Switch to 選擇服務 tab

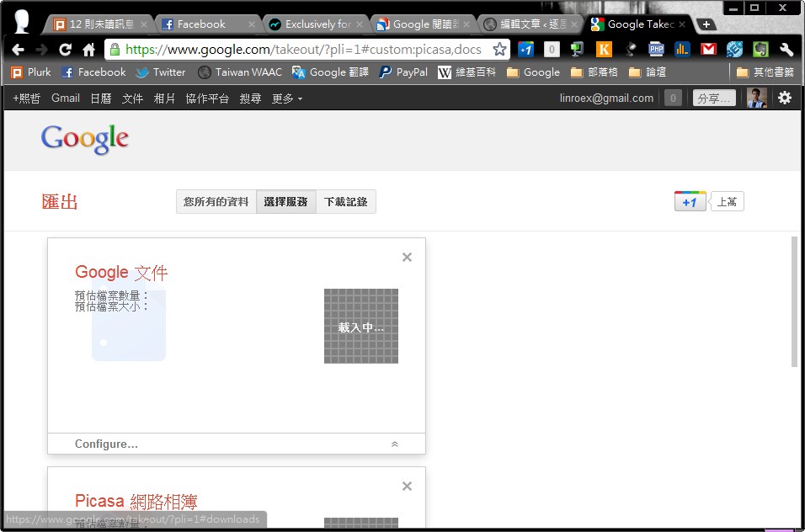point(286,202)
